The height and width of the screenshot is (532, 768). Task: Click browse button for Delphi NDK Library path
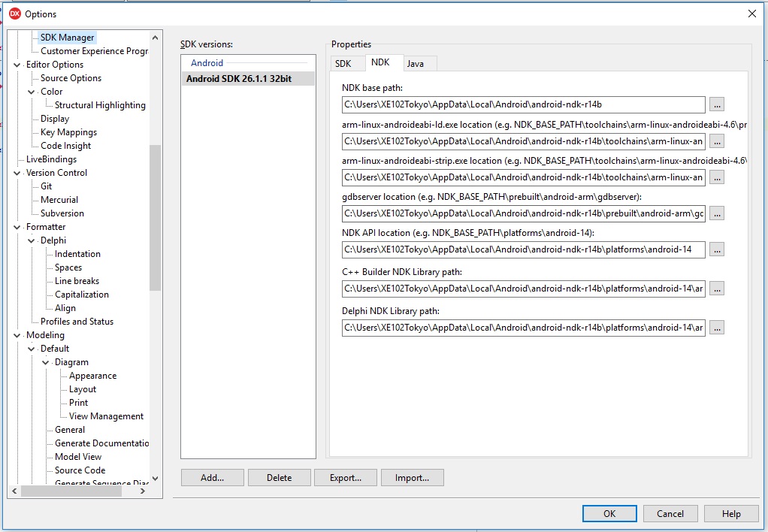[716, 328]
